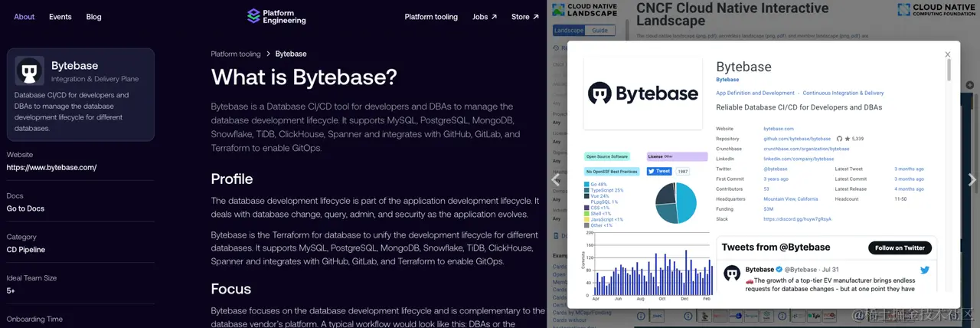Close the Bytebase details popup
Viewport: 980px width, 328px height.
coord(947,54)
